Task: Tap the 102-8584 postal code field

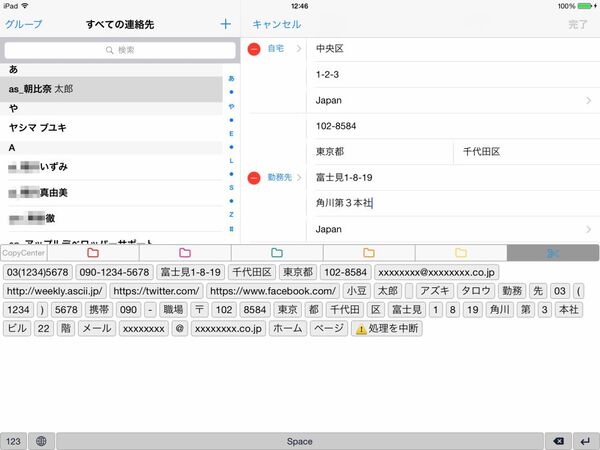Action: coord(453,126)
